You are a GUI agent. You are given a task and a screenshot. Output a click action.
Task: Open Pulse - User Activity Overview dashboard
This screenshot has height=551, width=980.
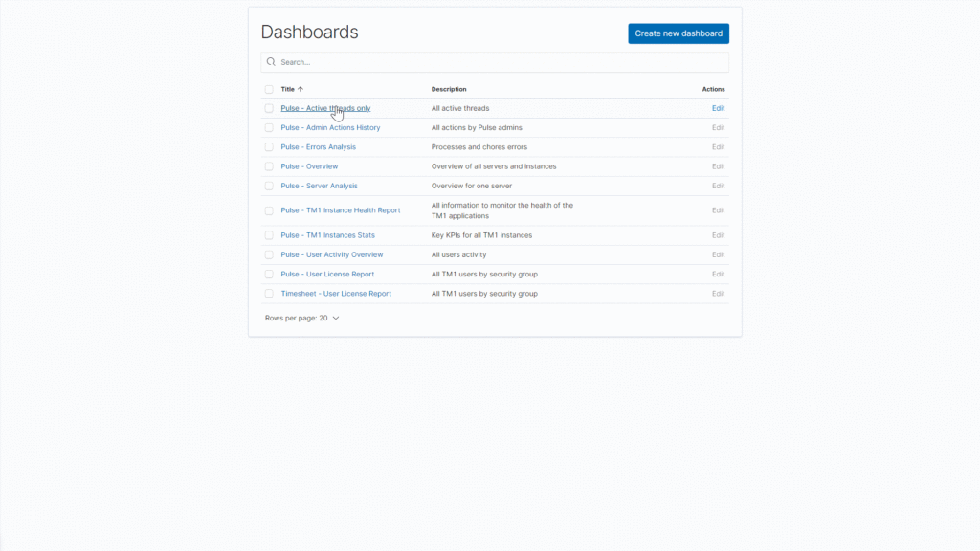pos(331,254)
